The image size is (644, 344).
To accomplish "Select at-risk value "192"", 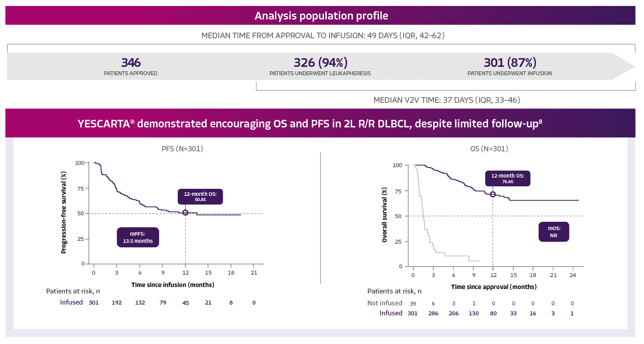I will (x=117, y=303).
